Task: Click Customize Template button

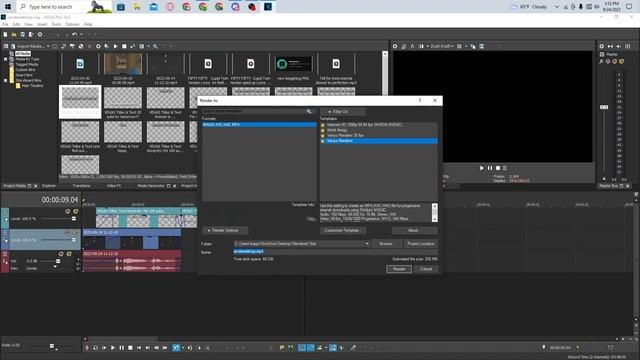Action: click(x=343, y=231)
